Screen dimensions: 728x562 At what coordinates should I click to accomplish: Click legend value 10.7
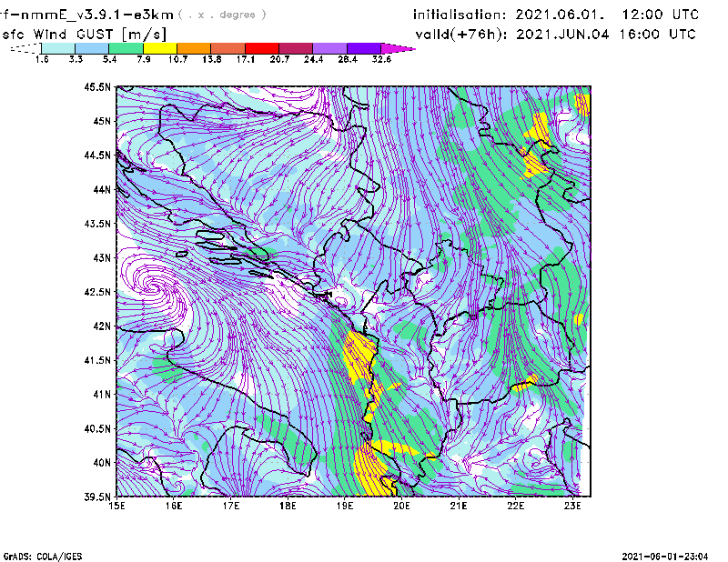click(x=177, y=59)
